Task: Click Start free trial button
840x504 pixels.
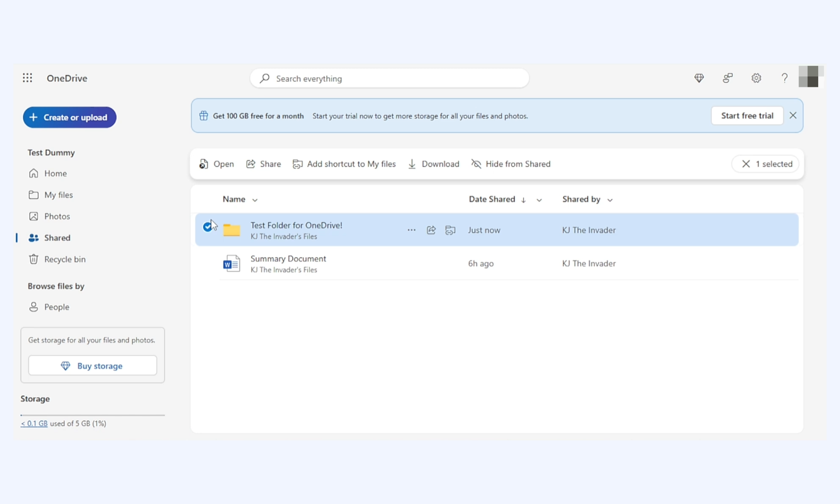Action: tap(747, 115)
